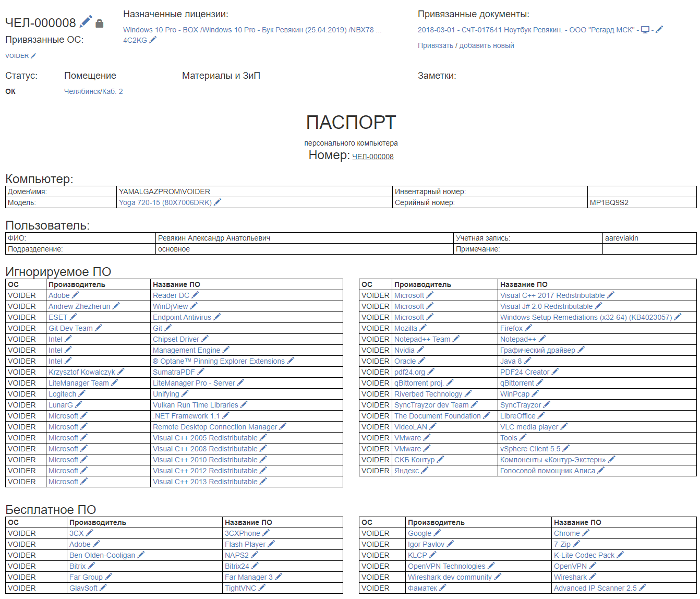Click the pencil after Chrome in free software

[x=586, y=533]
